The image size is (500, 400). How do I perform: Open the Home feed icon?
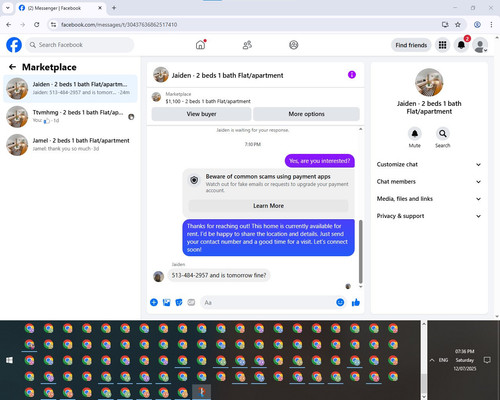pos(200,45)
